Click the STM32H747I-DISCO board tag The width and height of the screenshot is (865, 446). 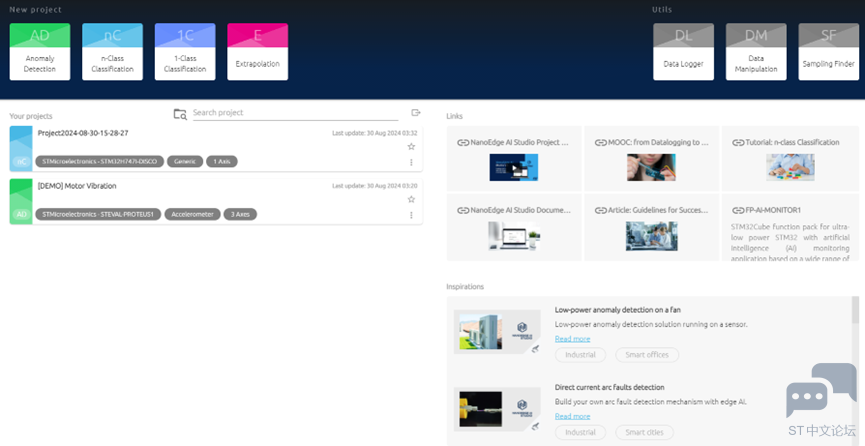(99, 162)
